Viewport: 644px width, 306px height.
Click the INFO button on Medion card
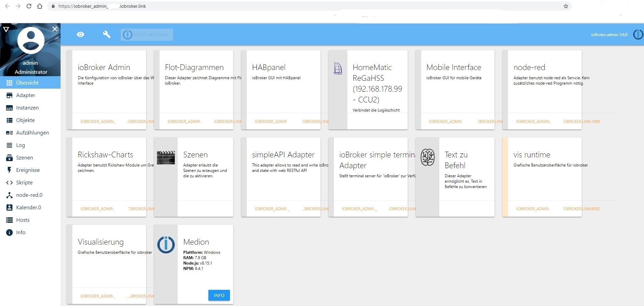[x=219, y=295]
